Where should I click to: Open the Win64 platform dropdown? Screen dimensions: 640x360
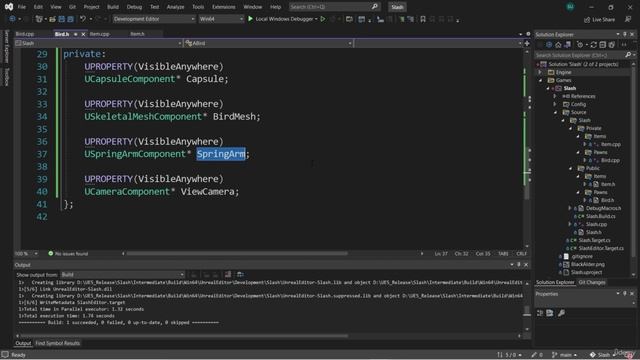pyautogui.click(x=221, y=19)
